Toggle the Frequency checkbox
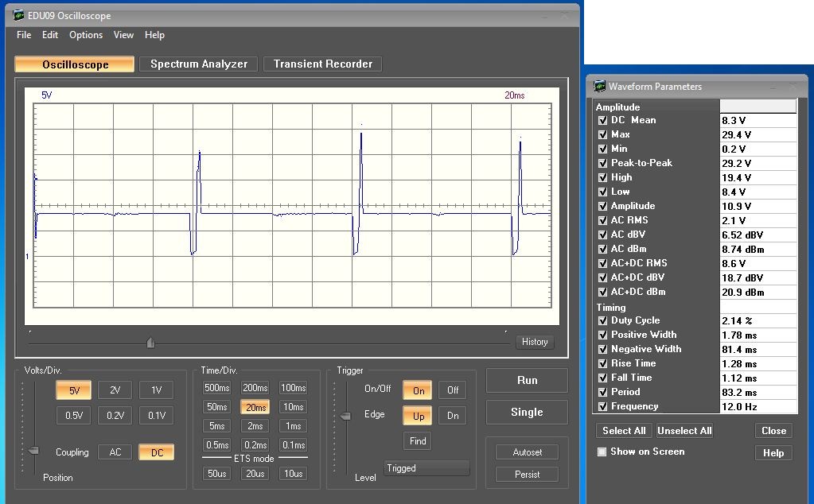814x504 pixels. pyautogui.click(x=602, y=406)
